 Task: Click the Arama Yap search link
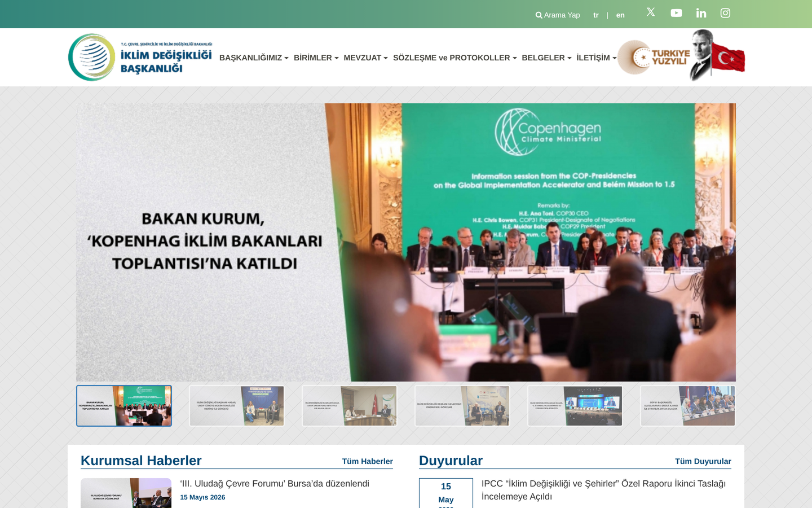coord(558,15)
